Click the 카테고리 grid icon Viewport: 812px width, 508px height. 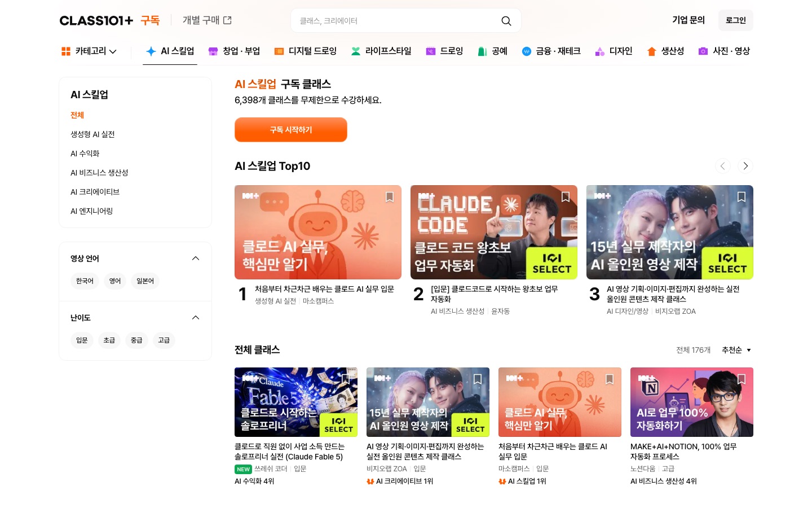pyautogui.click(x=66, y=51)
